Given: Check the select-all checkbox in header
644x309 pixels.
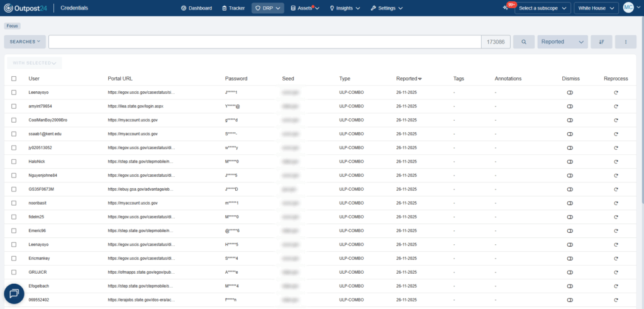Looking at the screenshot, I should [14, 79].
